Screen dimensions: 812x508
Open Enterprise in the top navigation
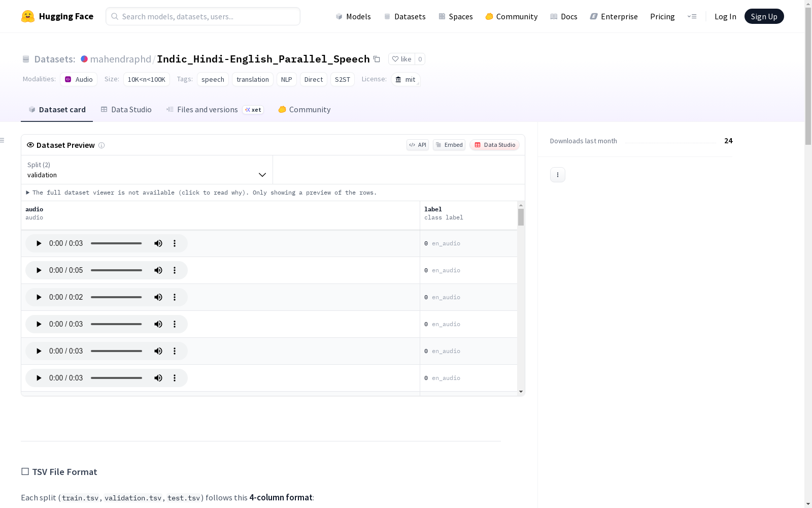[614, 16]
